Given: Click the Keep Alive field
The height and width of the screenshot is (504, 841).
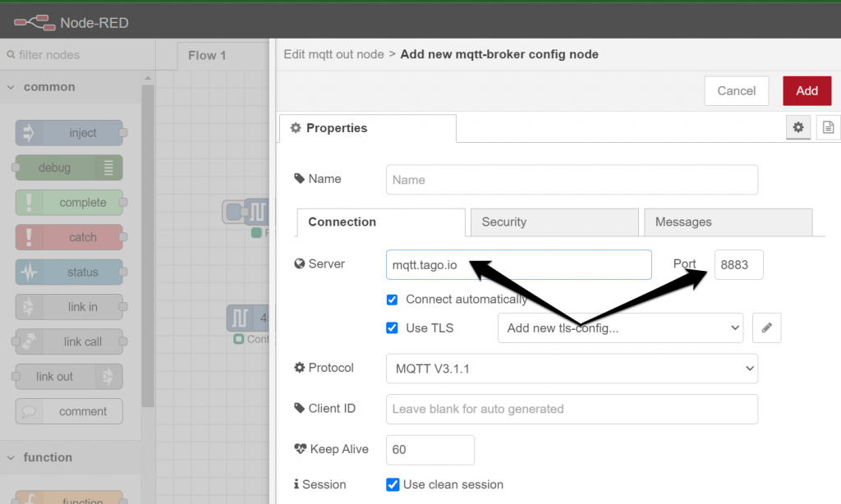Looking at the screenshot, I should (430, 450).
